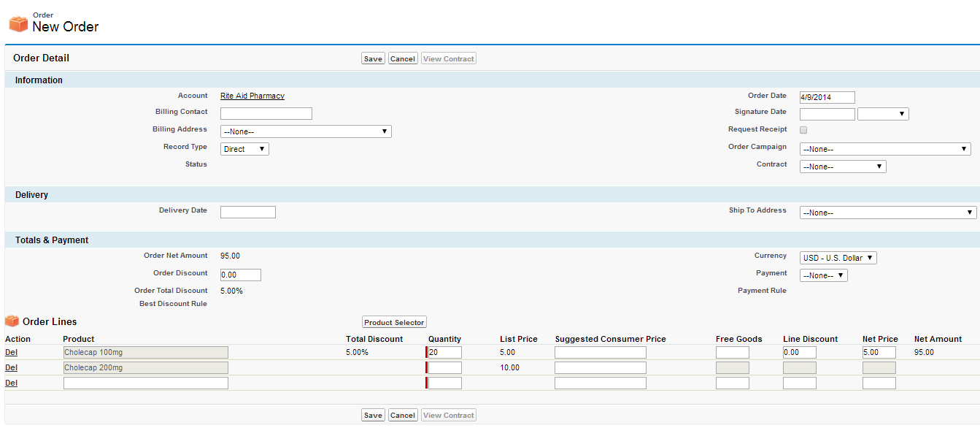Open the Ship To Address dropdown
Viewport: 980px width, 428px height.
[x=887, y=213]
